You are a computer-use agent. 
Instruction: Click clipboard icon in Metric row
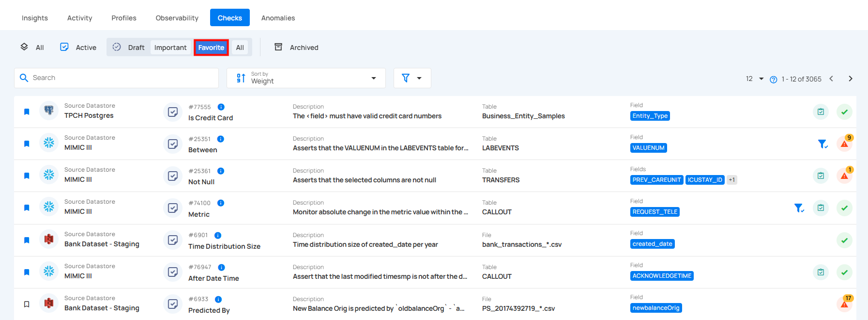click(821, 208)
